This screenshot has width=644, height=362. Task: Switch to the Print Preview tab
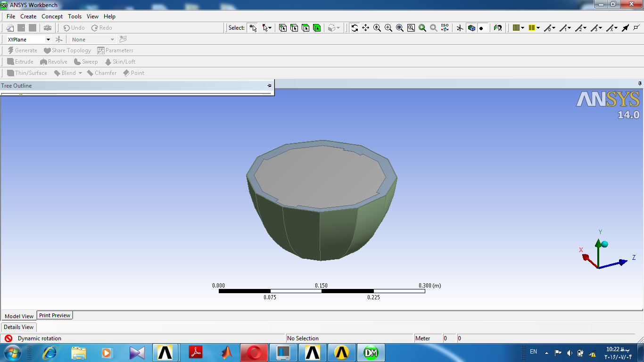(55, 315)
